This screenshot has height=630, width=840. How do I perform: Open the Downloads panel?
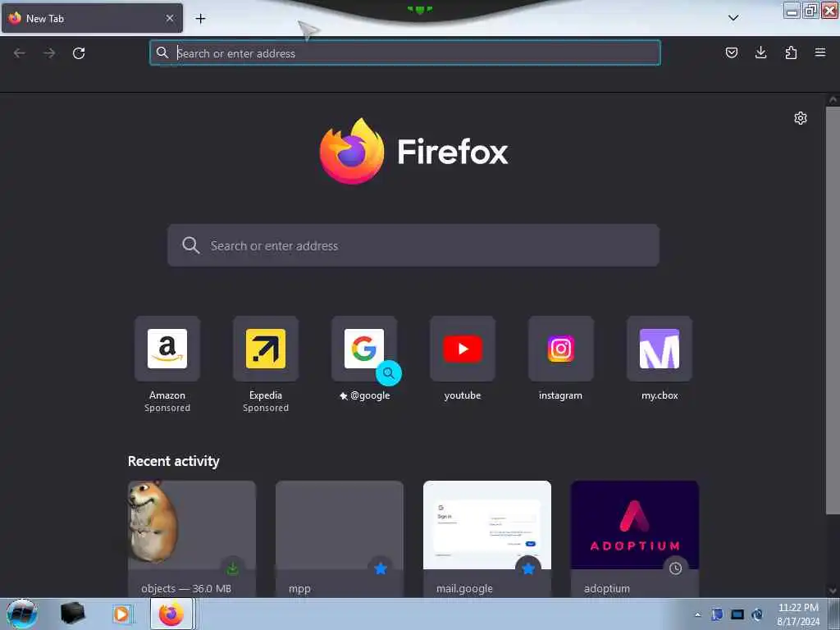[760, 52]
